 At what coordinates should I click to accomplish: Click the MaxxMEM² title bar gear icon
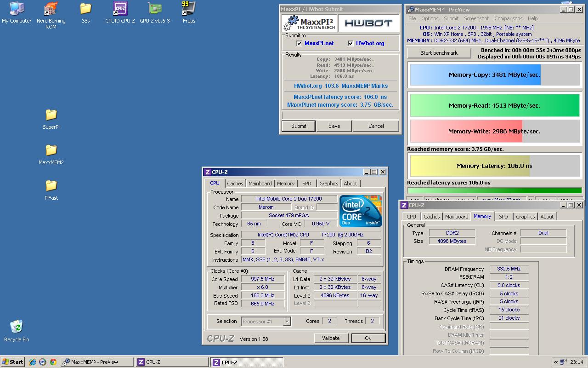pos(411,9)
